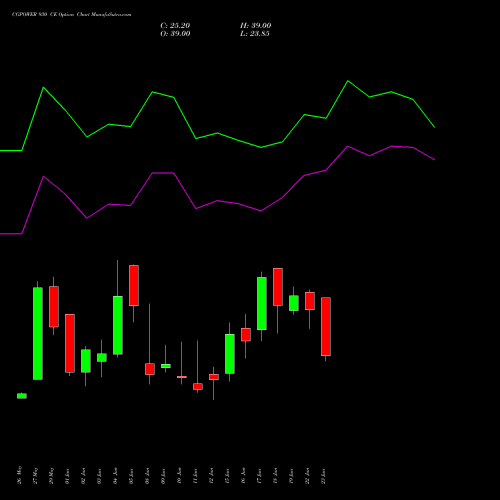Select the red candle above 05 Jun
The height and width of the screenshot is (500, 500).
coord(134,285)
